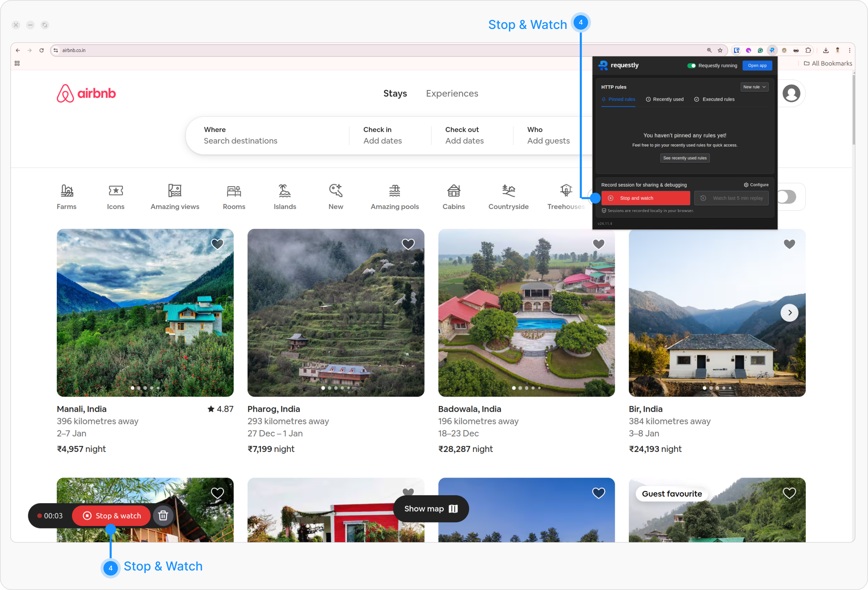This screenshot has height=590, width=868.
Task: Toggle the Requestly running switch
Action: tap(692, 66)
